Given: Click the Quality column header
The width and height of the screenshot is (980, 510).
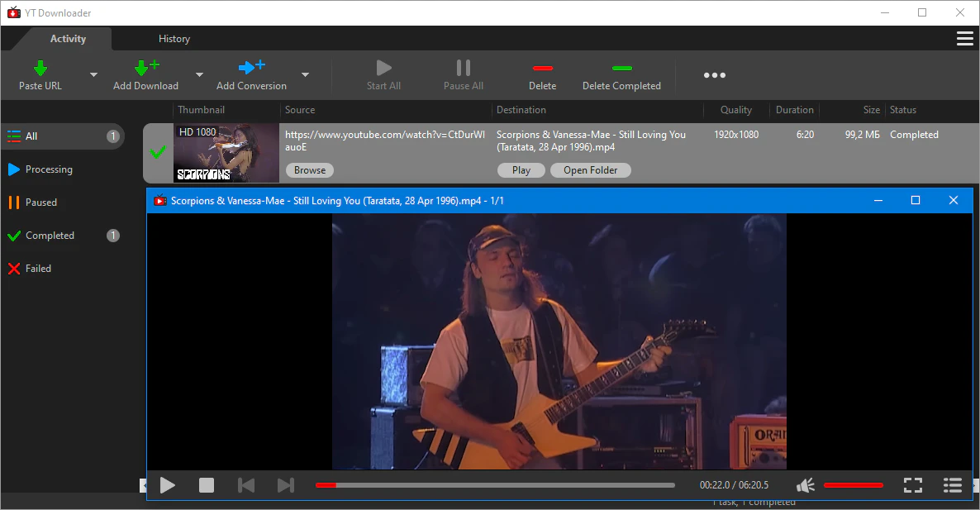Looking at the screenshot, I should point(735,110).
